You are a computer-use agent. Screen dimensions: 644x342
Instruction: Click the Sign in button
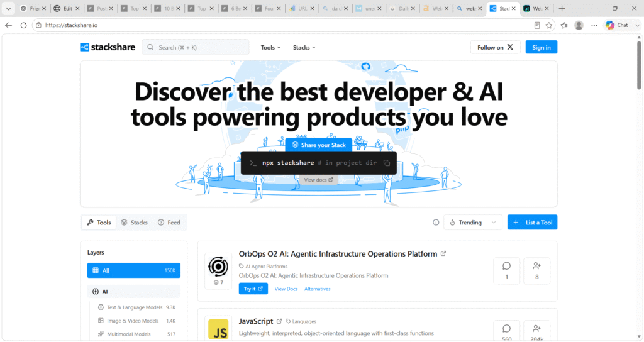[x=541, y=47]
